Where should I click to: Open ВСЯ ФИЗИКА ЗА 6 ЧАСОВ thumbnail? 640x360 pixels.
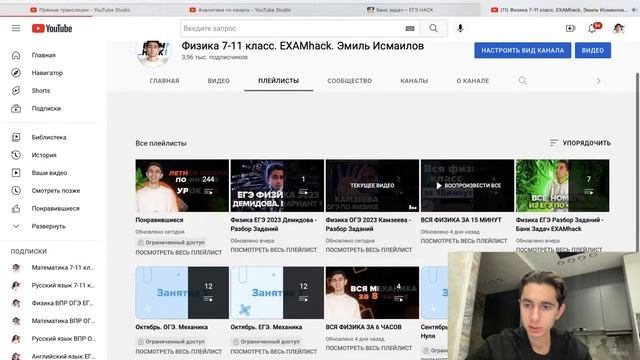pyautogui.click(x=372, y=293)
